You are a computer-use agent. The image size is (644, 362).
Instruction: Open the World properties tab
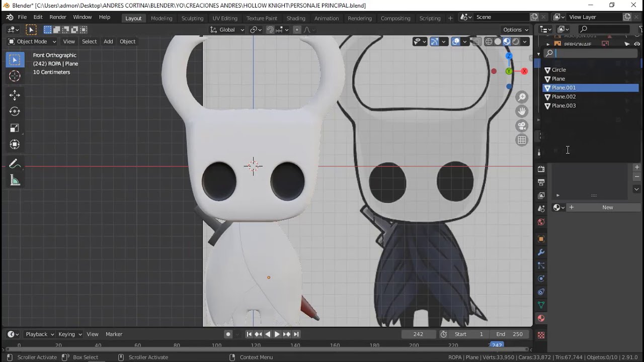541,222
